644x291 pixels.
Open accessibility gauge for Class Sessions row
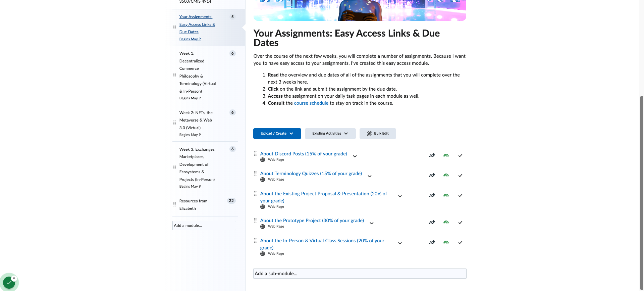[x=446, y=242]
